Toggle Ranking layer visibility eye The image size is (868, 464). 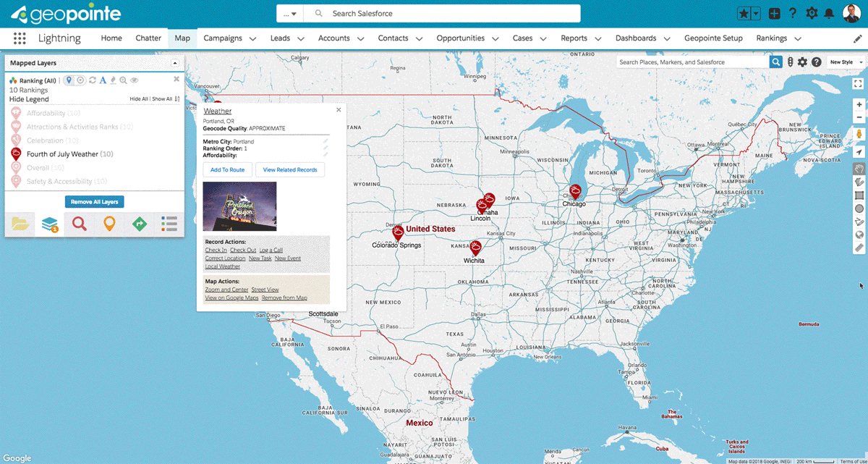(134, 80)
